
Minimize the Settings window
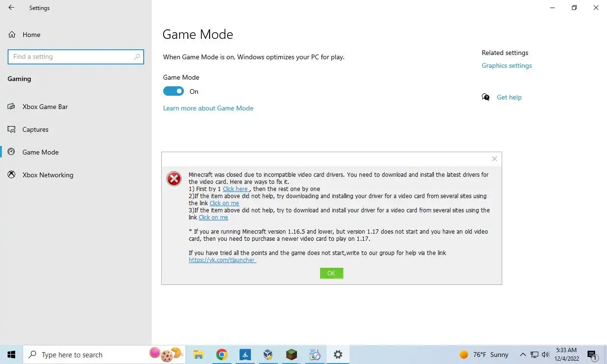point(552,8)
